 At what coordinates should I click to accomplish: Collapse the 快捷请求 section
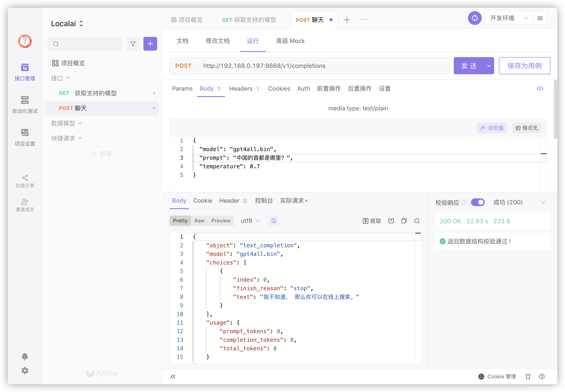pos(66,138)
